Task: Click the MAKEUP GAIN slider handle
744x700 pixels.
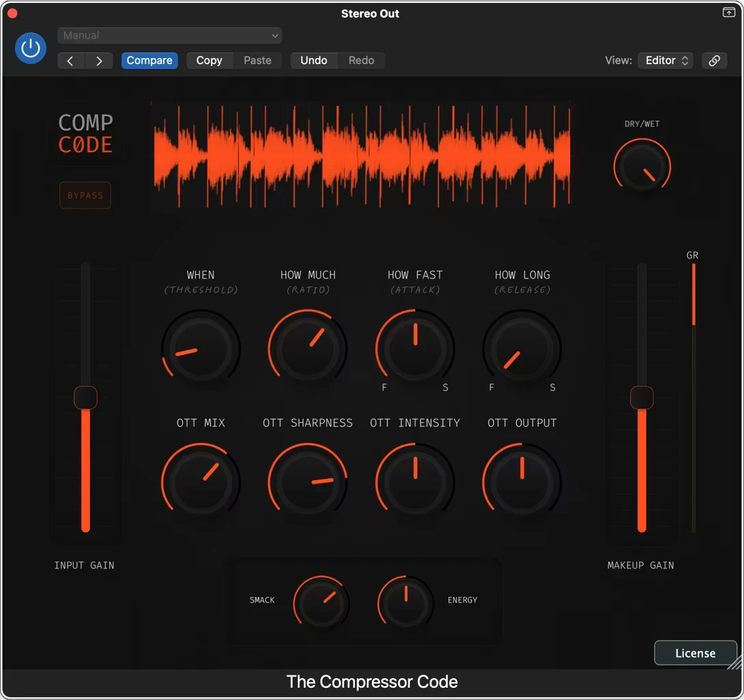Action: tap(642, 398)
